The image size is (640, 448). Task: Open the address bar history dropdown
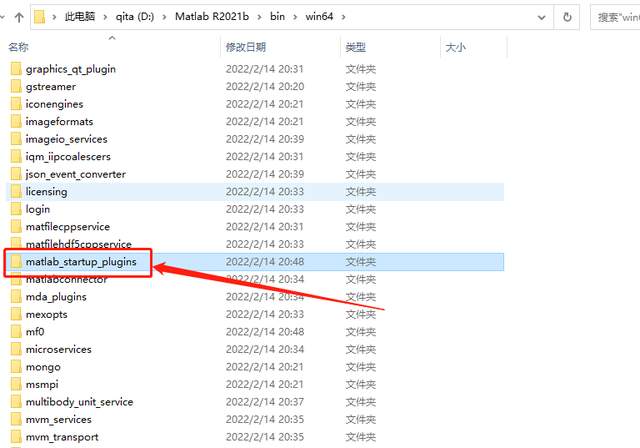click(x=542, y=18)
